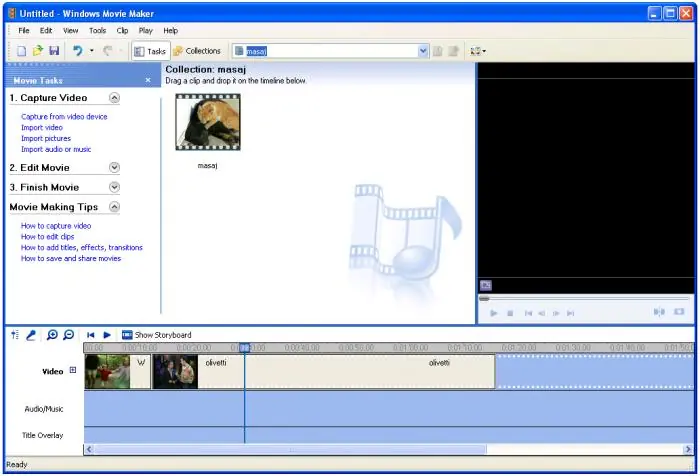Viewport: 700px width, 476px height.
Task: Open How to save and share movies
Action: pos(71,259)
